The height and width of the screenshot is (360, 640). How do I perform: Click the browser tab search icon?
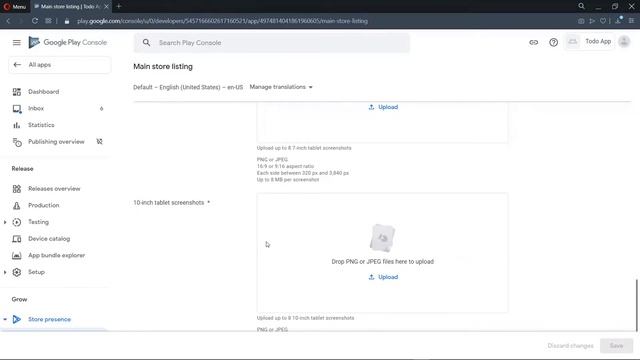[581, 6]
